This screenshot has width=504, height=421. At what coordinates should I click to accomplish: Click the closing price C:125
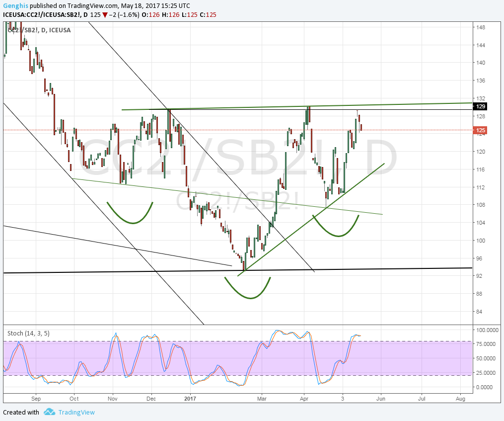coord(208,15)
